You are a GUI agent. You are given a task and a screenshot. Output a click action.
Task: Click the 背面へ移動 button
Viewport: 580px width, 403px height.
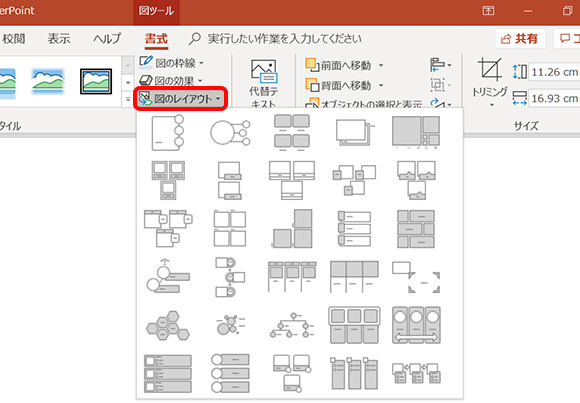click(x=338, y=85)
